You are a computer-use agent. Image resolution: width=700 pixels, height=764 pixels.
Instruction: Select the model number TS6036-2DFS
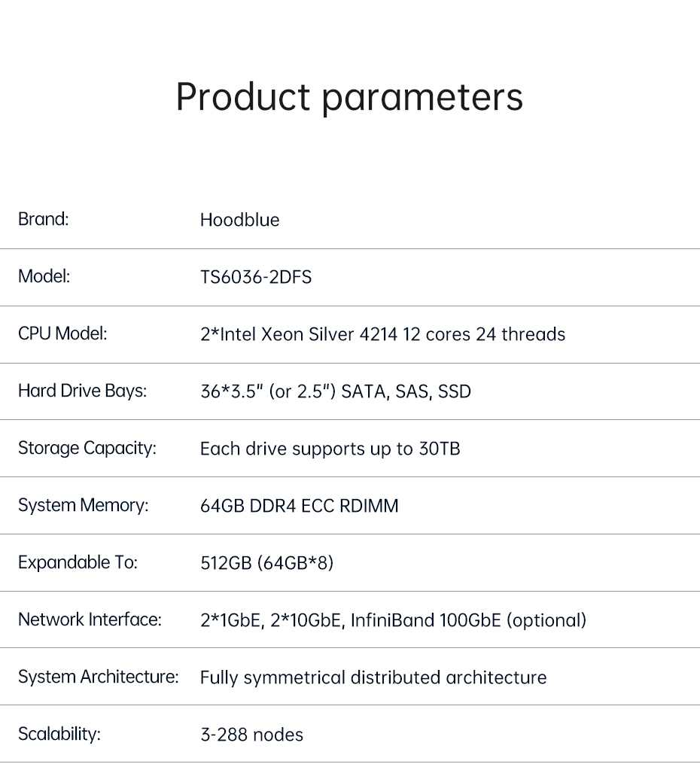pyautogui.click(x=256, y=277)
